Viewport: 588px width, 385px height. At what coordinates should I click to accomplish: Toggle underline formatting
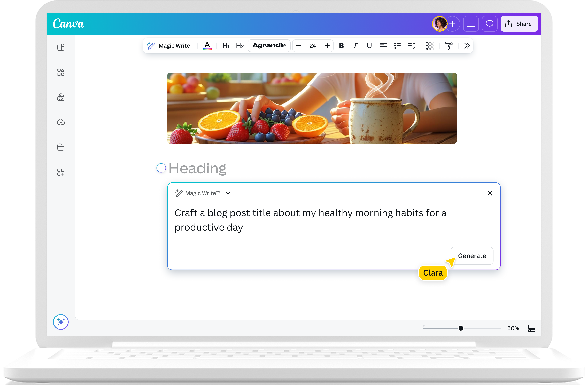pyautogui.click(x=369, y=45)
